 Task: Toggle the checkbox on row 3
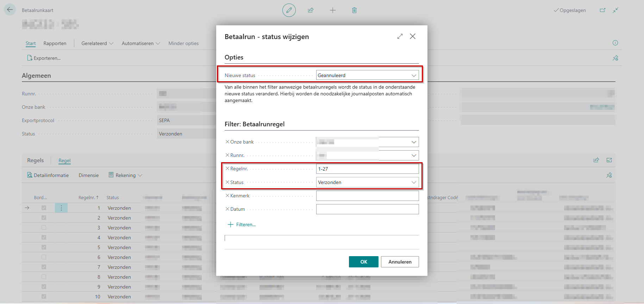44,228
